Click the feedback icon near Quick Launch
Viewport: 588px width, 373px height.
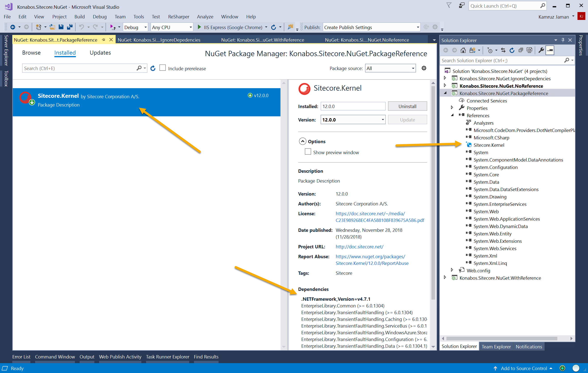pos(461,6)
